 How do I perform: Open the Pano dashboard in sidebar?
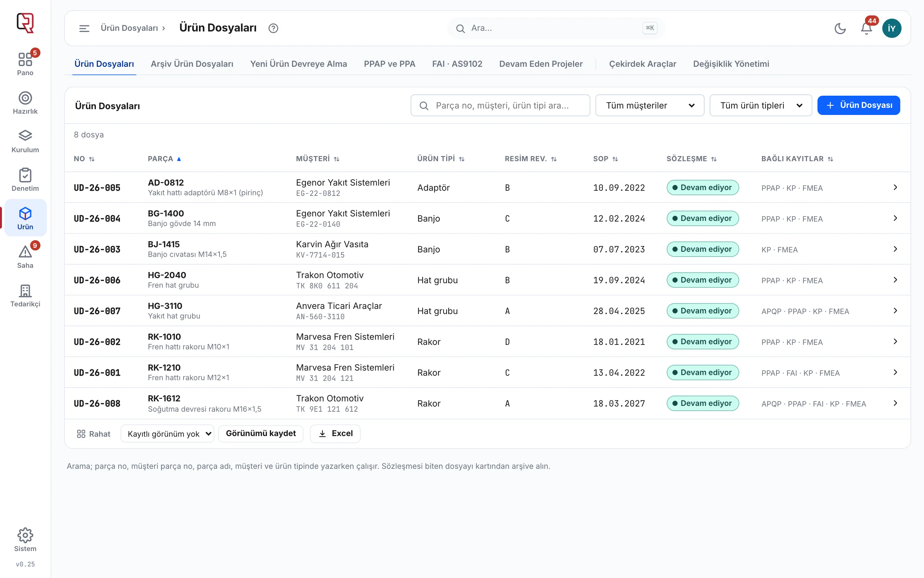pyautogui.click(x=25, y=64)
